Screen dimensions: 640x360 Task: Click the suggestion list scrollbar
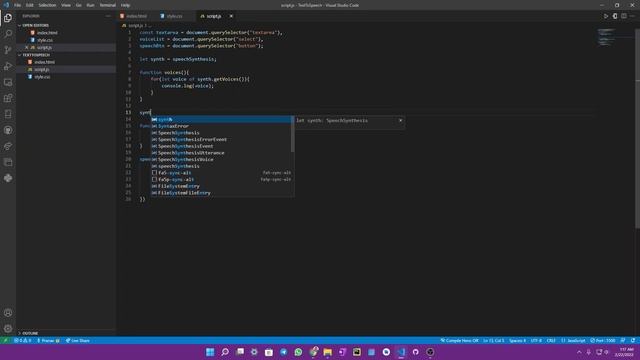click(x=293, y=134)
